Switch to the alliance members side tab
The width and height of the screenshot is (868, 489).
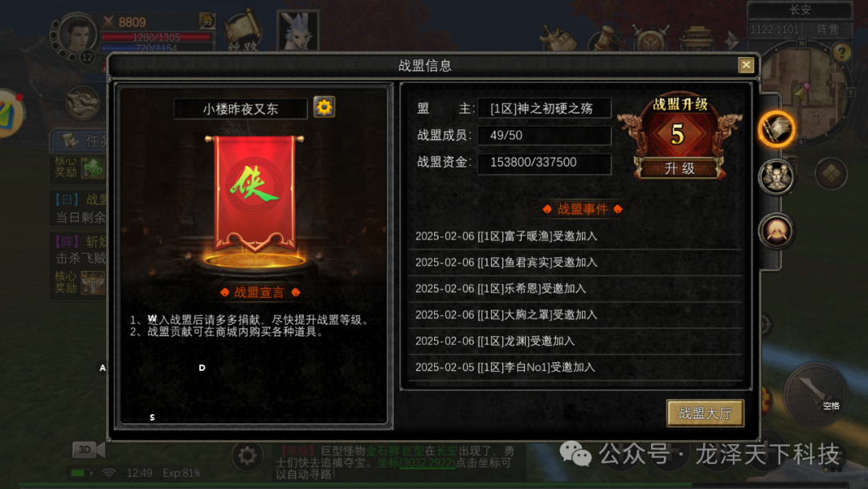776,177
